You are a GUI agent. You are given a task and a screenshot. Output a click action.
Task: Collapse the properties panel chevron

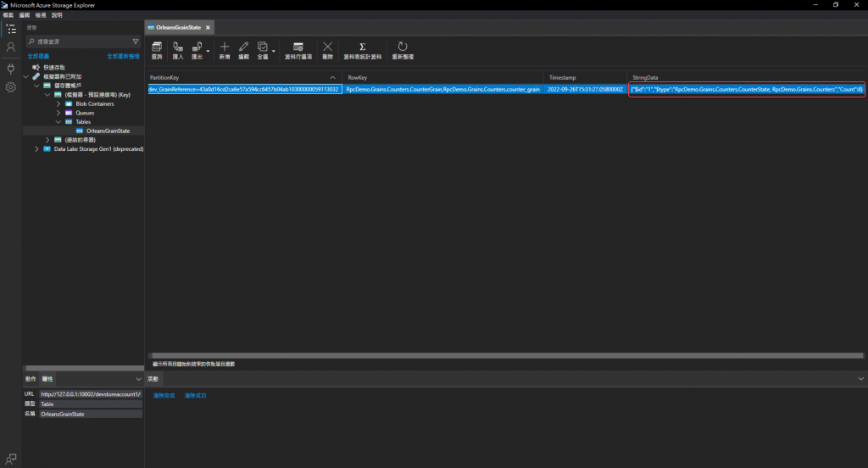point(138,379)
